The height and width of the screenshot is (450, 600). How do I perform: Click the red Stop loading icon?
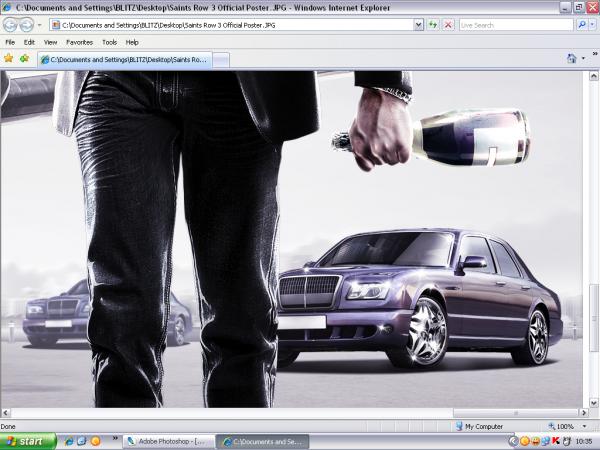(448, 25)
